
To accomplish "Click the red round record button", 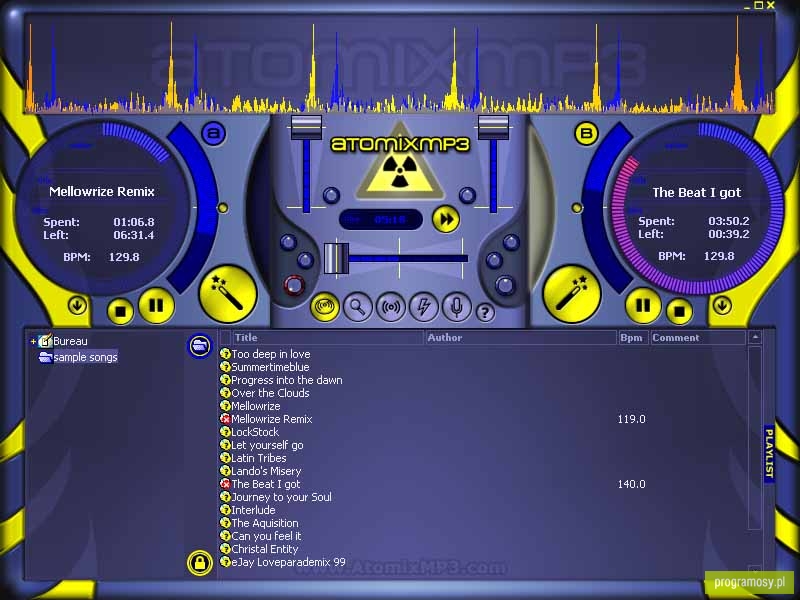I will point(294,285).
